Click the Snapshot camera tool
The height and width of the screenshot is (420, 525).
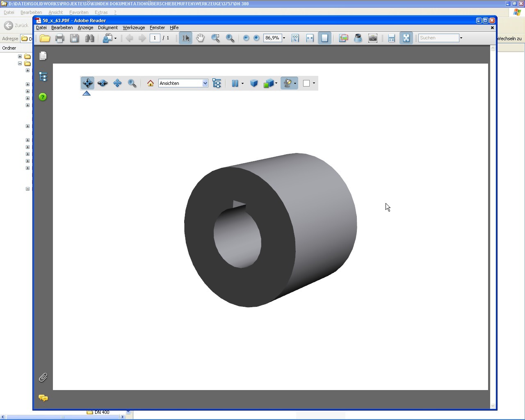372,38
